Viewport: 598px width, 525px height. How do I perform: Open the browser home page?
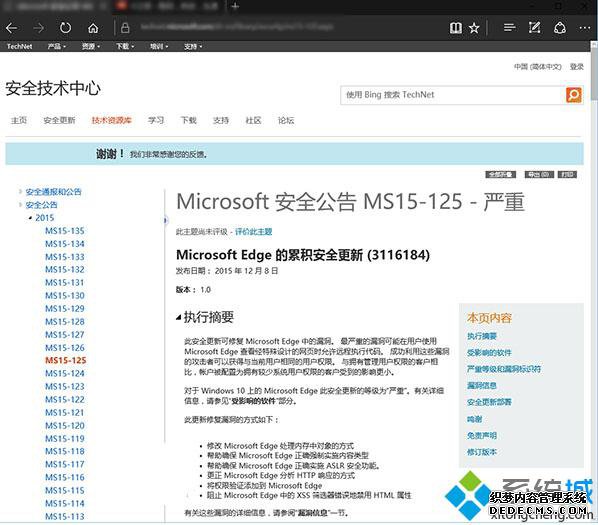(x=93, y=28)
